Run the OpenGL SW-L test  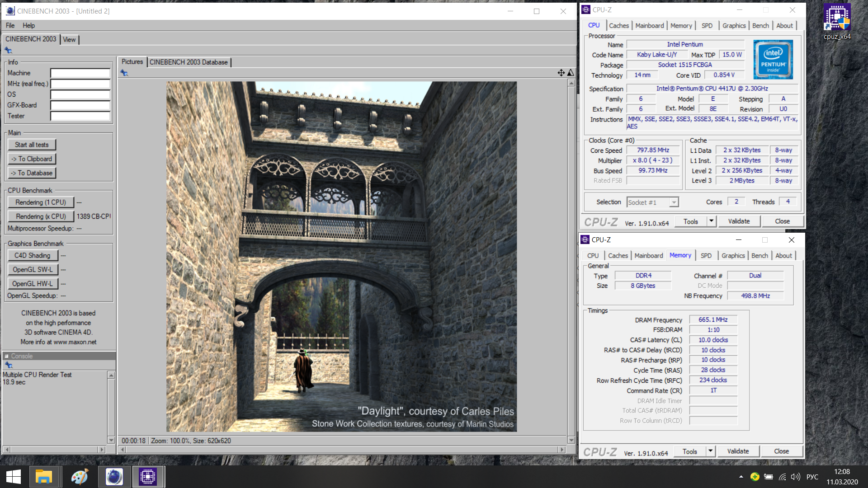(x=33, y=269)
